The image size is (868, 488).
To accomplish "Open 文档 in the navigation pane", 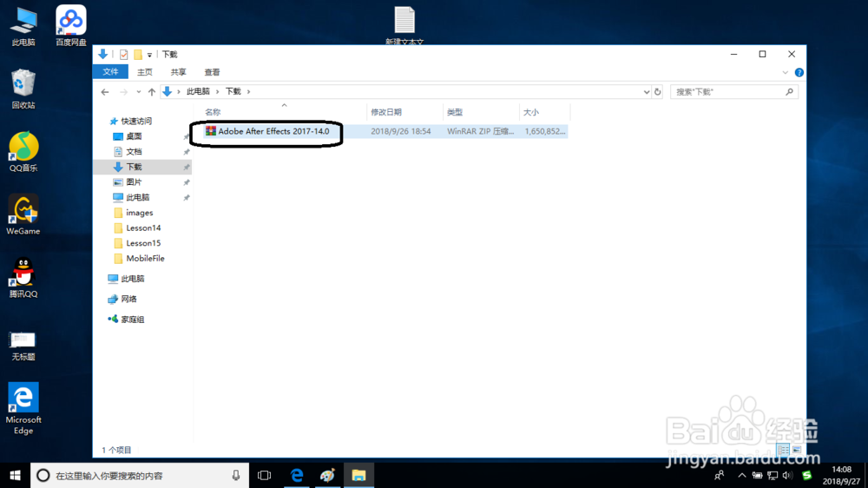I will (134, 152).
